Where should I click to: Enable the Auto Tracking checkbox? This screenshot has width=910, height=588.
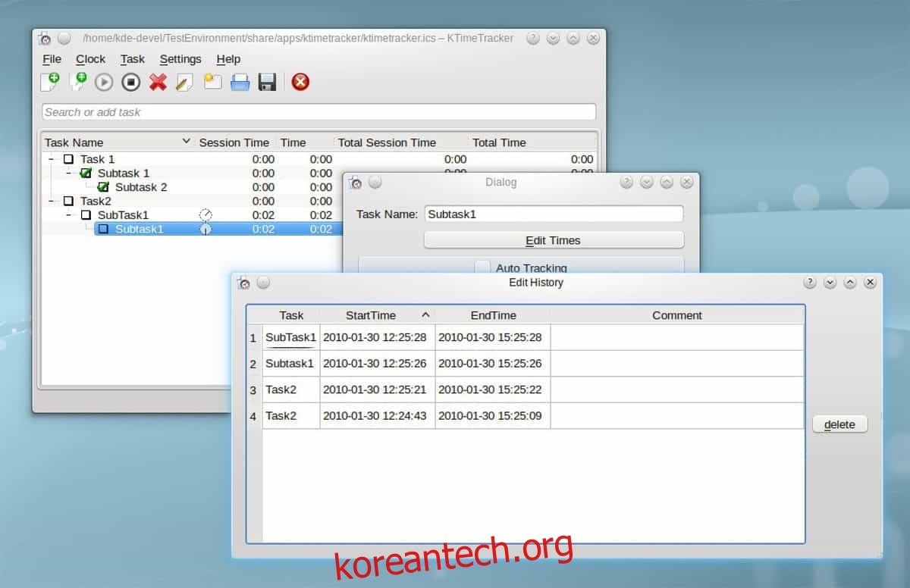point(482,267)
